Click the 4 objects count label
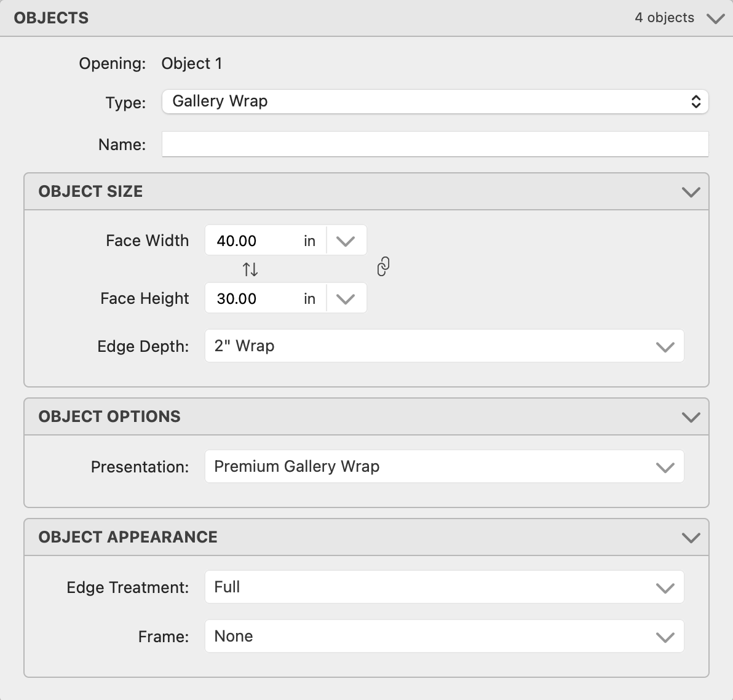Viewport: 733px width, 700px height. [664, 18]
